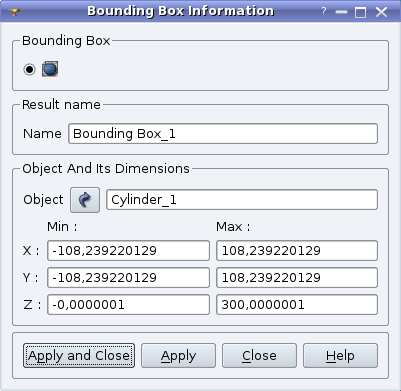
Task: Click the object selection arrow button
Action: click(x=85, y=200)
